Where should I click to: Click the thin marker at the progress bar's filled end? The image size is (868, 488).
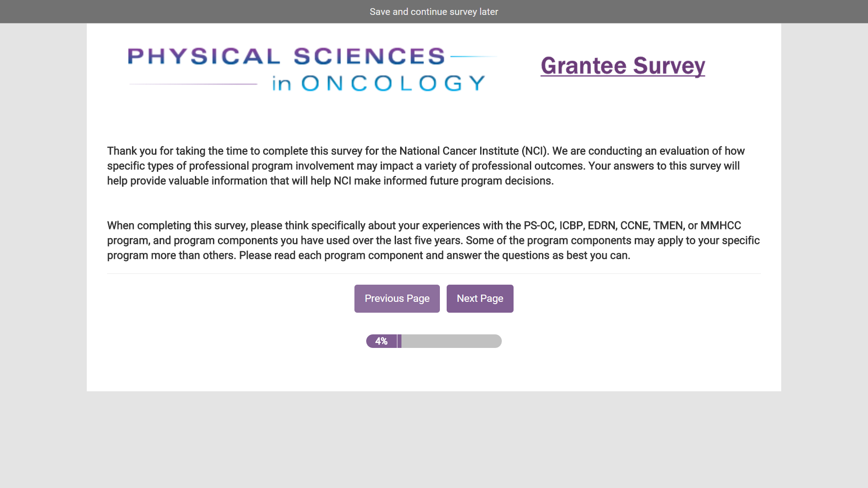[x=399, y=341]
